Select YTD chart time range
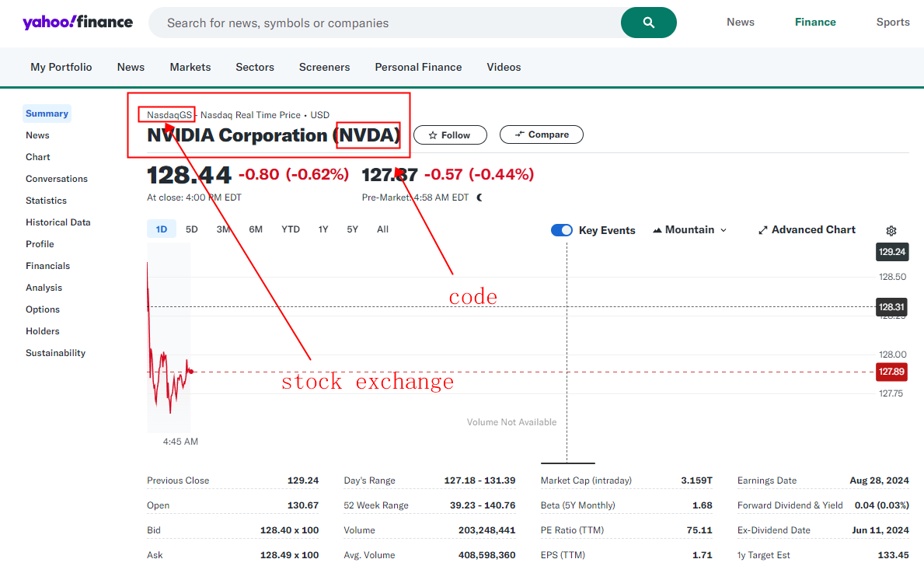The width and height of the screenshot is (924, 573). 291,229
